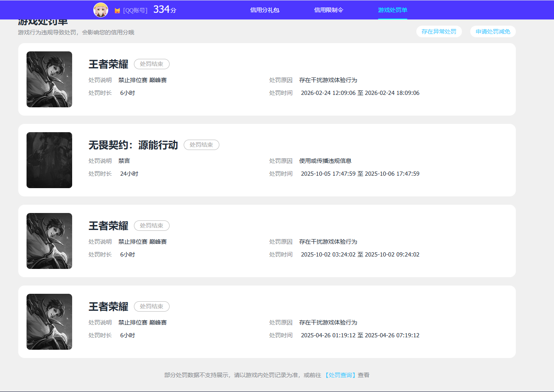Click 存在干扰游戏体验行为 in the 2025-10-02 card
Screen dimensions: 554x392
click(328, 242)
